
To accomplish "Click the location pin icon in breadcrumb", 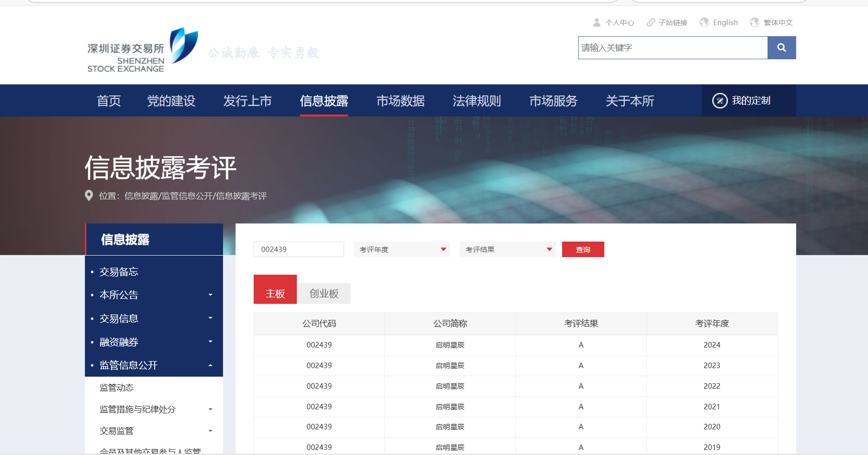I will 89,195.
